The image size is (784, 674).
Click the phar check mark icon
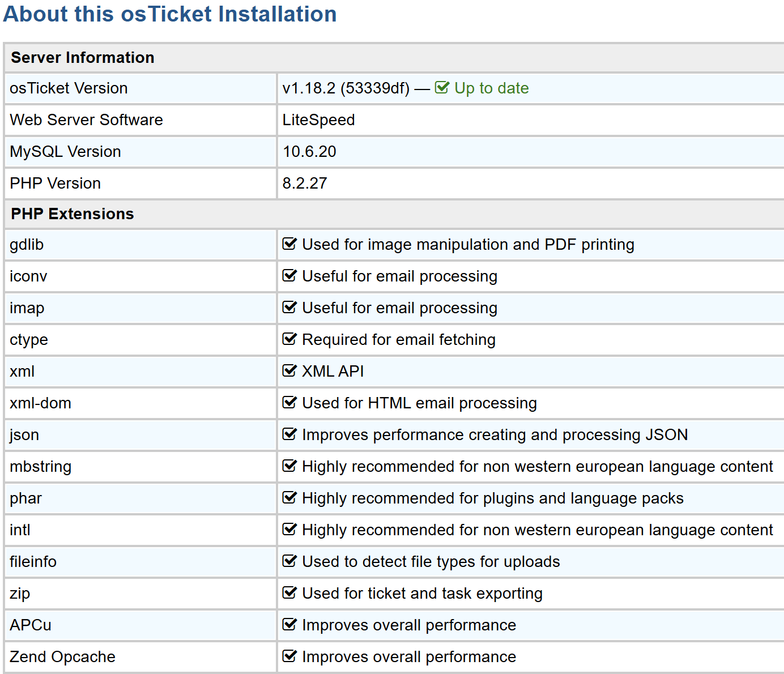pyautogui.click(x=289, y=498)
